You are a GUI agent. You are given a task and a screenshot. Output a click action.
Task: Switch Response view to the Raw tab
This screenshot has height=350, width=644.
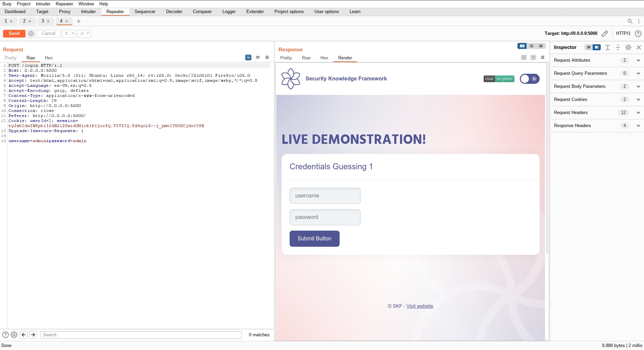(306, 58)
